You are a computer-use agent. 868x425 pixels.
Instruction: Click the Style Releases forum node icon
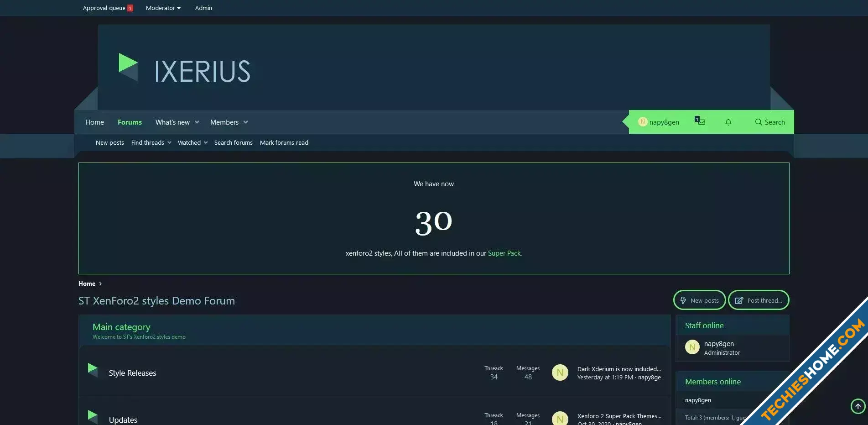(x=93, y=370)
